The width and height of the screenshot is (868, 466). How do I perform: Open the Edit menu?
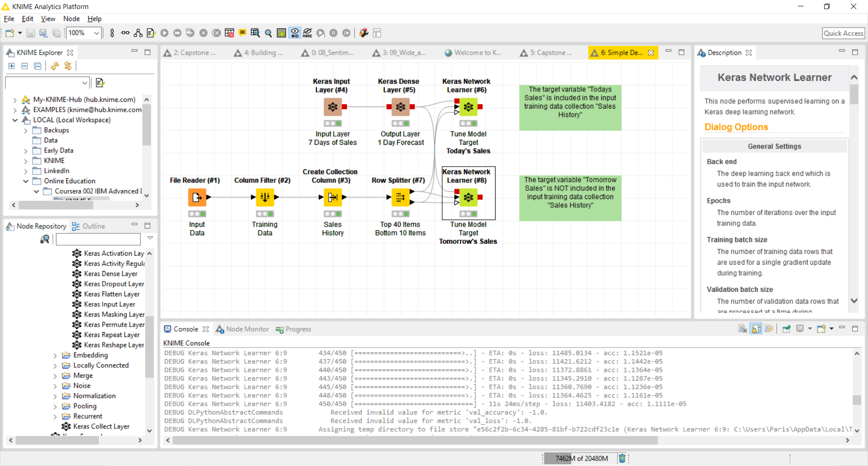point(28,19)
